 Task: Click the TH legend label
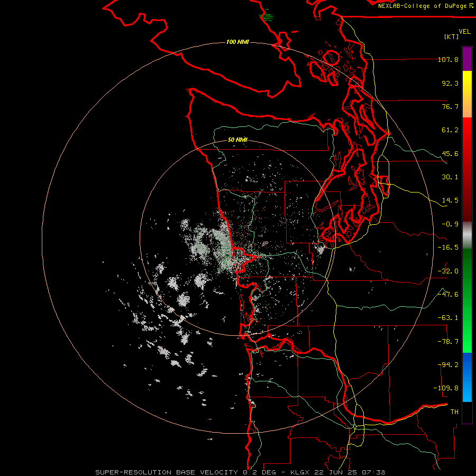coord(454,412)
